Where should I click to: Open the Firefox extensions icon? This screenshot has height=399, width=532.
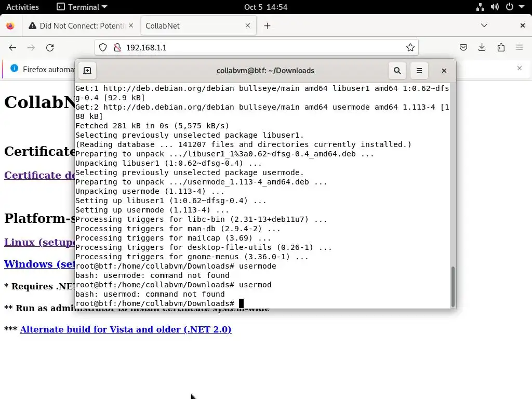[x=501, y=47]
